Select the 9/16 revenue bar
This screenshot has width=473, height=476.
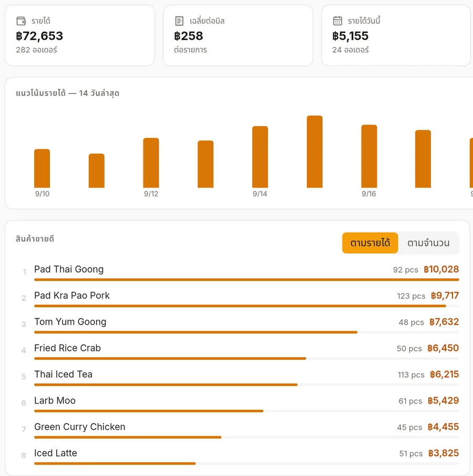[369, 156]
